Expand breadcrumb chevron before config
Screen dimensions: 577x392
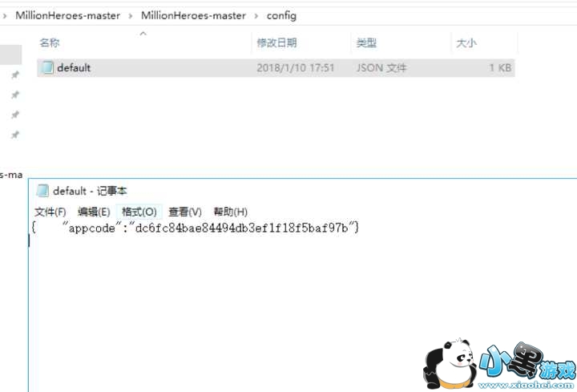(x=256, y=16)
